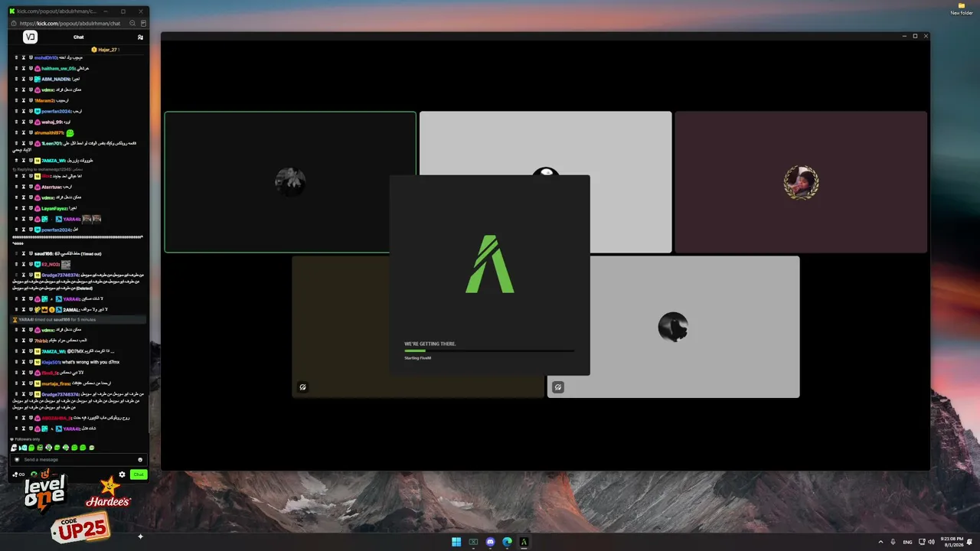The width and height of the screenshot is (980, 551).
Task: Click the FiveM loading progress bar
Action: [488, 350]
